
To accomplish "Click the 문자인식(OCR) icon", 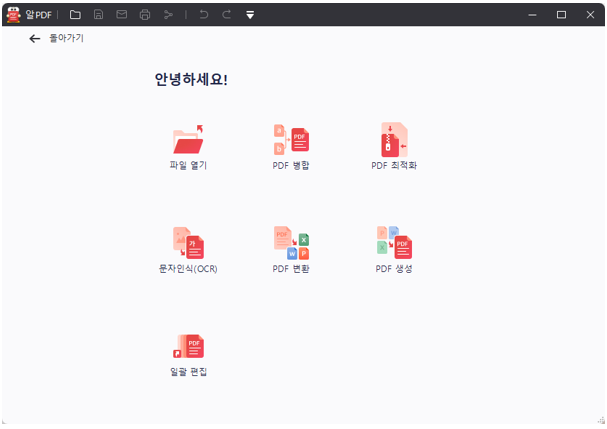I will pos(188,243).
